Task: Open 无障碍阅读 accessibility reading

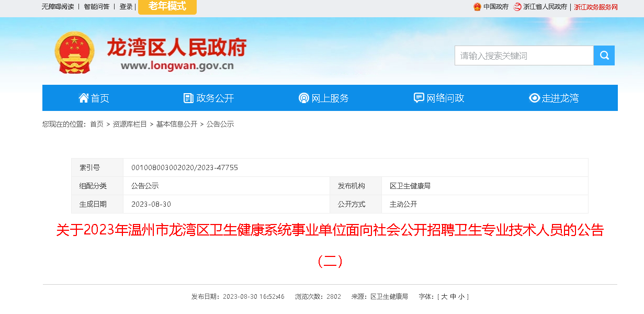Action: pyautogui.click(x=58, y=7)
